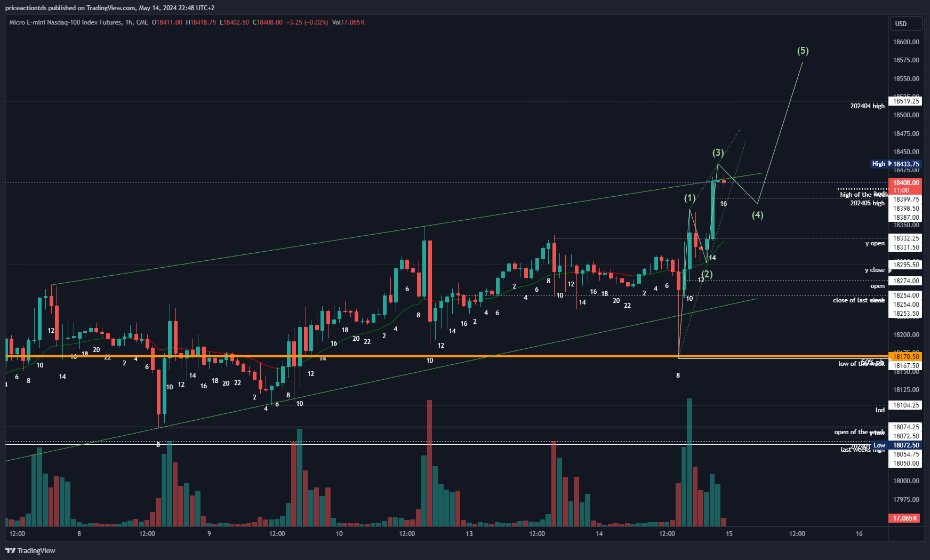The image size is (930, 560).
Task: Click the 18167.50 price tag
Action: (906, 365)
